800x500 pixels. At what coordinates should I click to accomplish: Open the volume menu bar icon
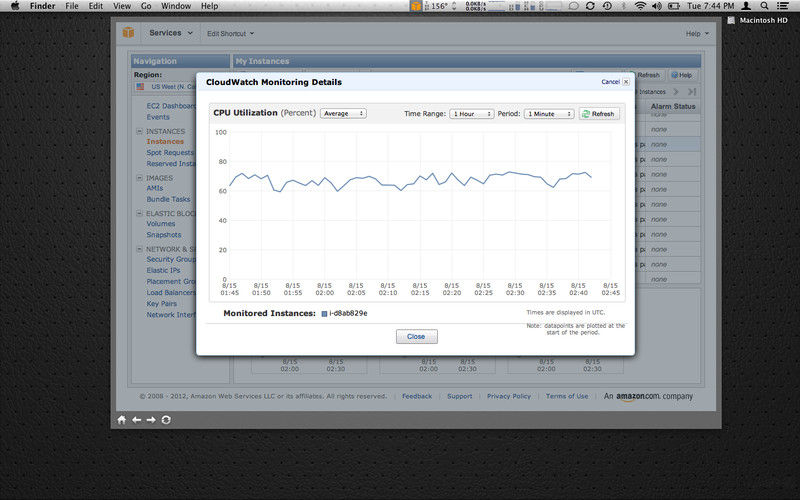657,6
